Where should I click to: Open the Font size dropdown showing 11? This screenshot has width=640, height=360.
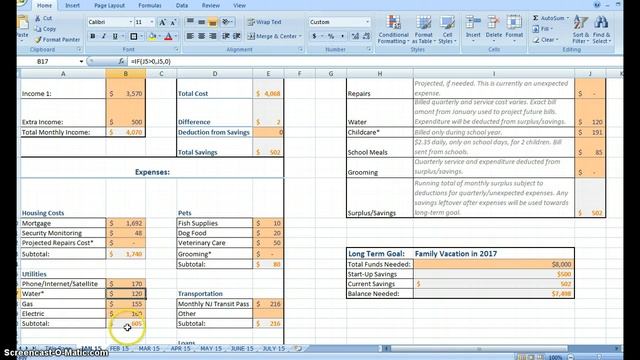152,22
